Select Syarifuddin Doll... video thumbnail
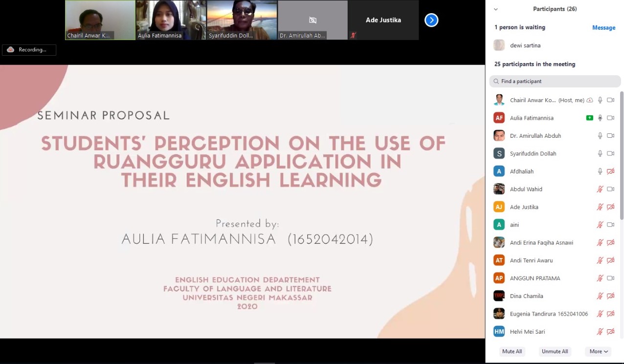 pyautogui.click(x=242, y=20)
